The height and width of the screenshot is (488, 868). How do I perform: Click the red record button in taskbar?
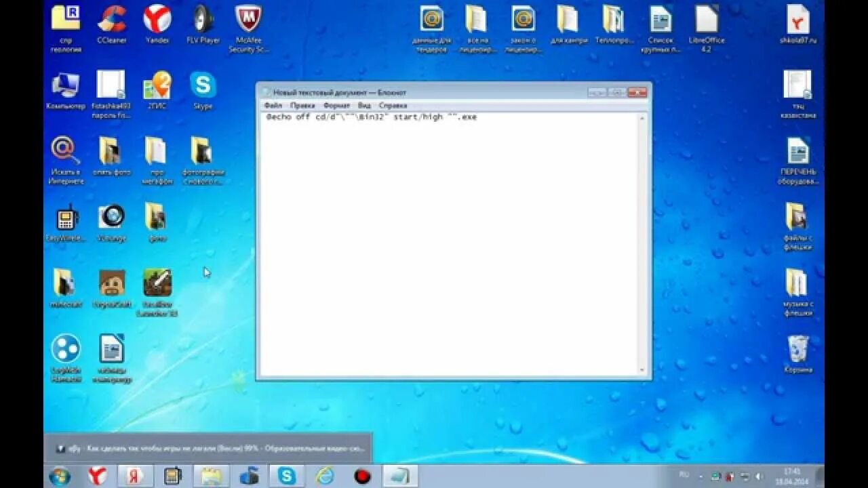click(x=363, y=476)
